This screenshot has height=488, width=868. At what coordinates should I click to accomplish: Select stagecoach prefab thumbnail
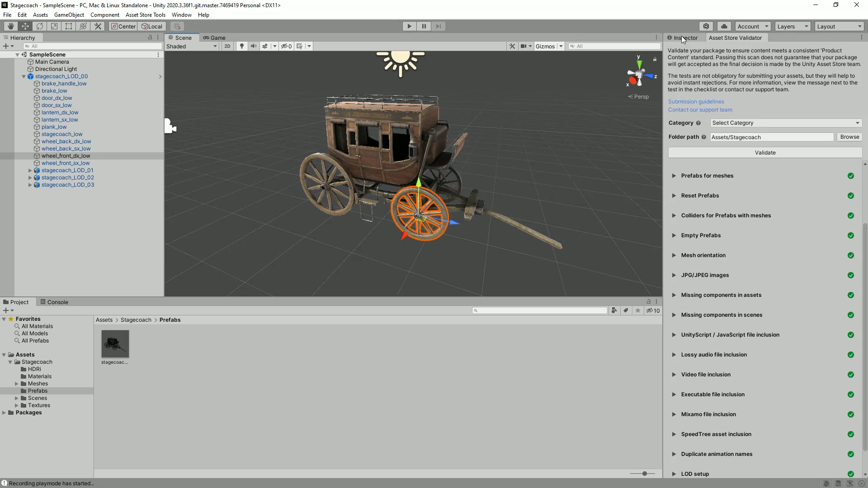115,344
